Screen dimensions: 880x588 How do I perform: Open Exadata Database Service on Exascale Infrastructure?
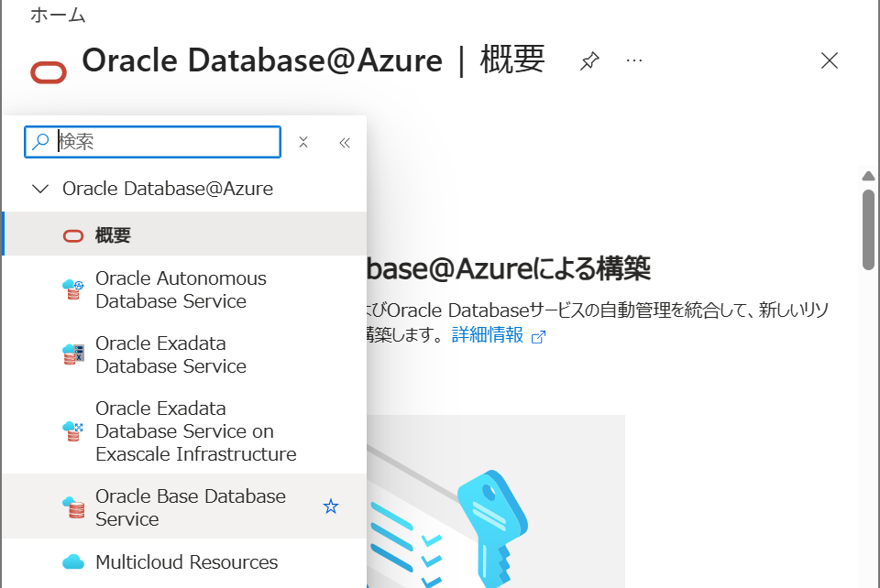184,430
